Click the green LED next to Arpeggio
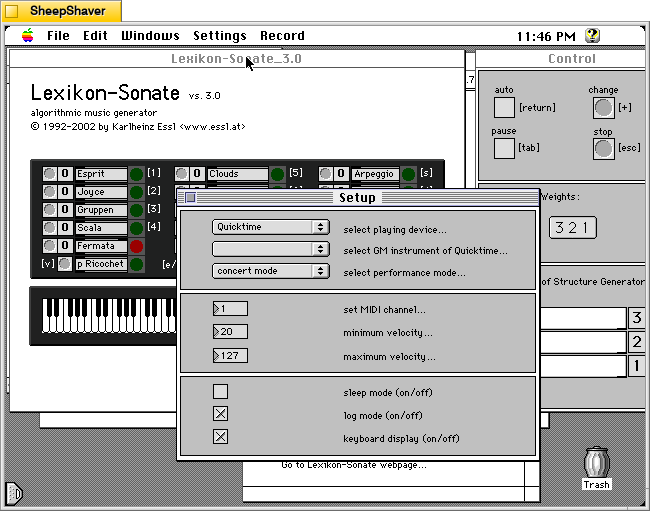Image resolution: width=650 pixels, height=511 pixels. [x=408, y=174]
